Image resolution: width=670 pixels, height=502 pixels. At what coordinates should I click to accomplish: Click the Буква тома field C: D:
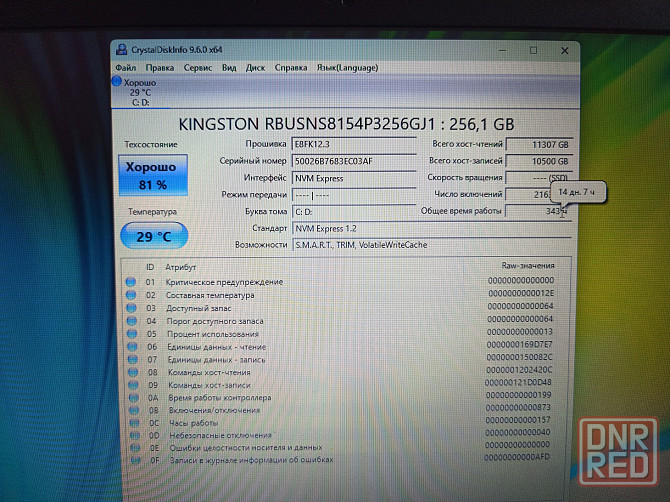(354, 212)
